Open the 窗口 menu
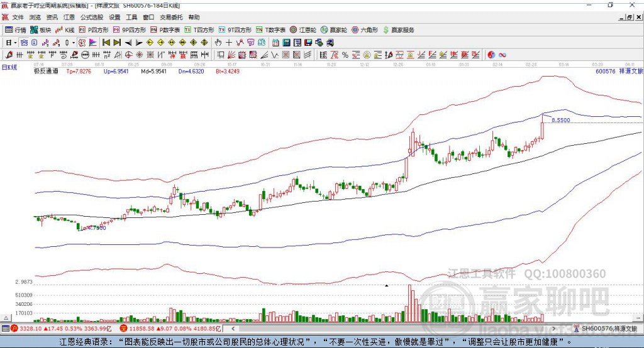This screenshot has width=644, height=348. (x=148, y=17)
